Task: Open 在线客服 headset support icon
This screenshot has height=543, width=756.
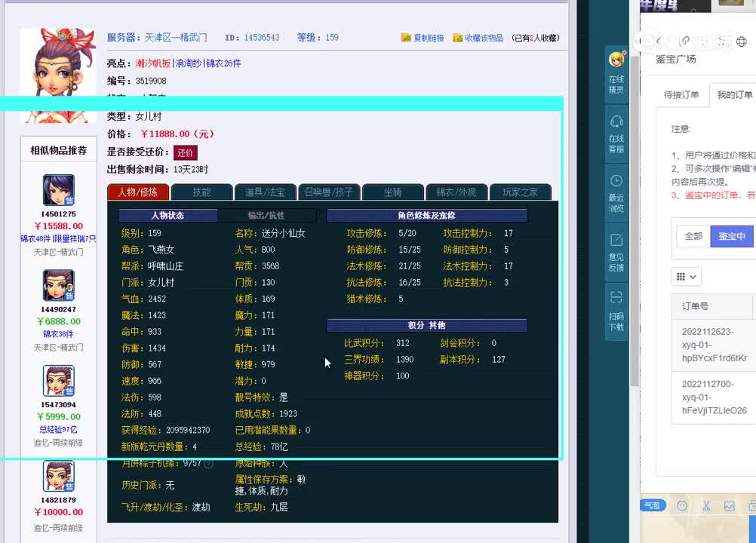Action: [x=616, y=121]
